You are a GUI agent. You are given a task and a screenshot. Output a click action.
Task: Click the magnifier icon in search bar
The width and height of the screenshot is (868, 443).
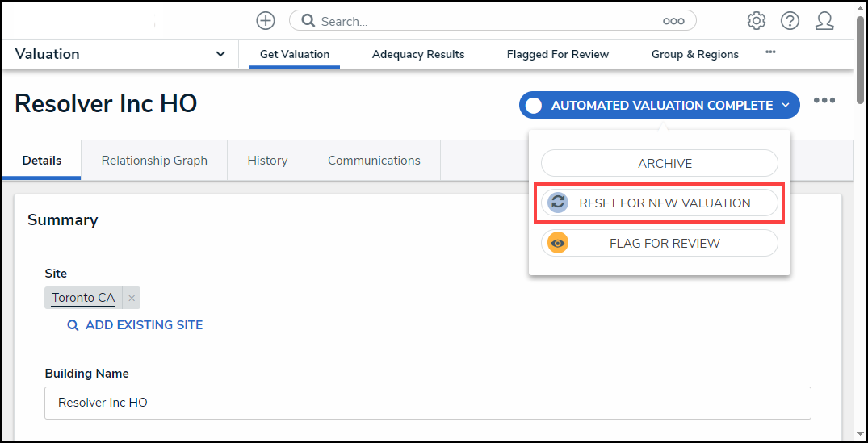(308, 21)
